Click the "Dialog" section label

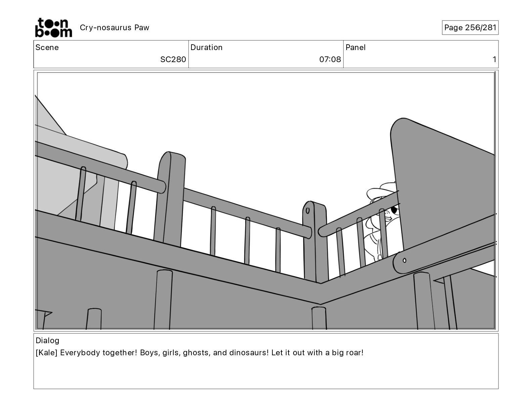(x=48, y=340)
